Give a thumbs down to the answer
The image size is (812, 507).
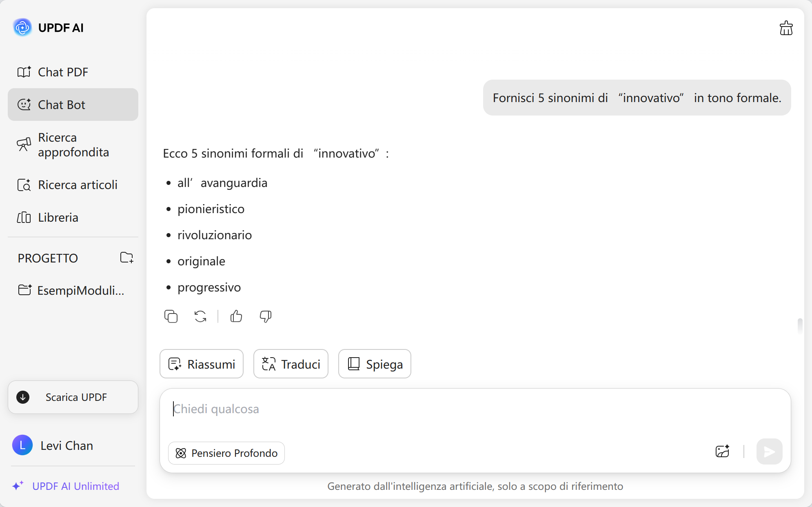[x=265, y=316]
